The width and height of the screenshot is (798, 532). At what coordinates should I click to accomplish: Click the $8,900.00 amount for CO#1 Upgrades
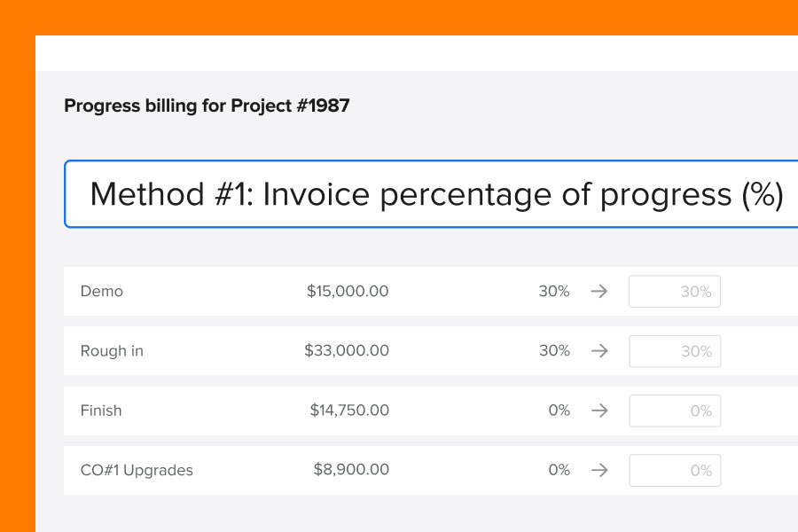(352, 470)
